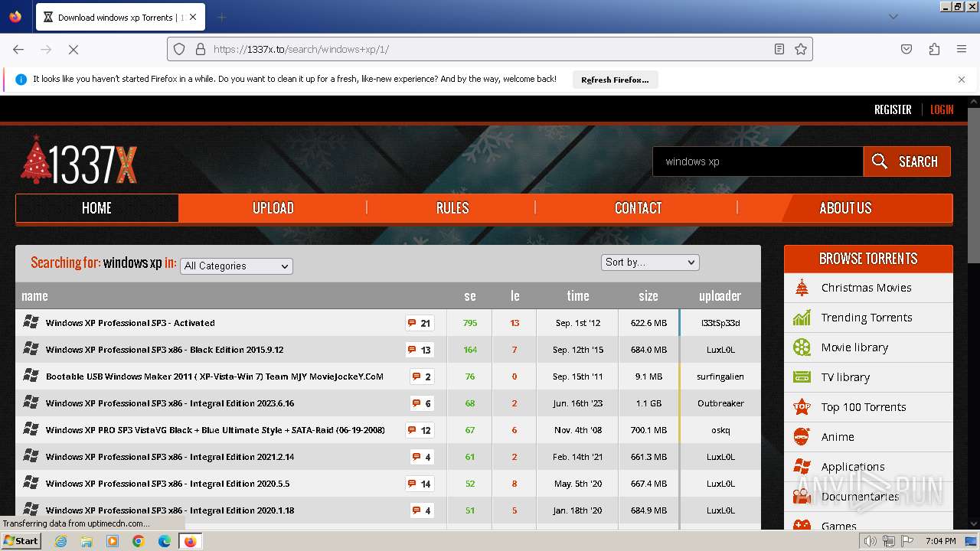
Task: Open uploader surfingalien profile
Action: click(720, 377)
